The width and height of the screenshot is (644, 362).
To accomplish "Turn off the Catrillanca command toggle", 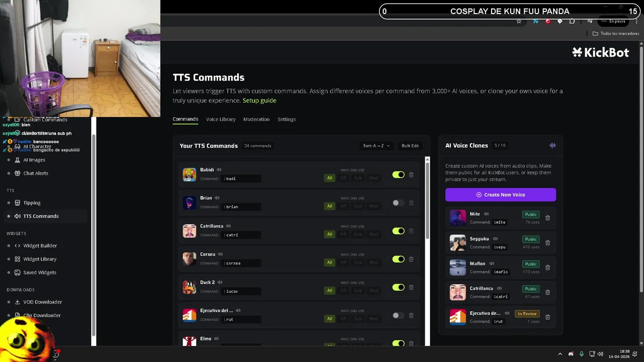I will tap(398, 231).
